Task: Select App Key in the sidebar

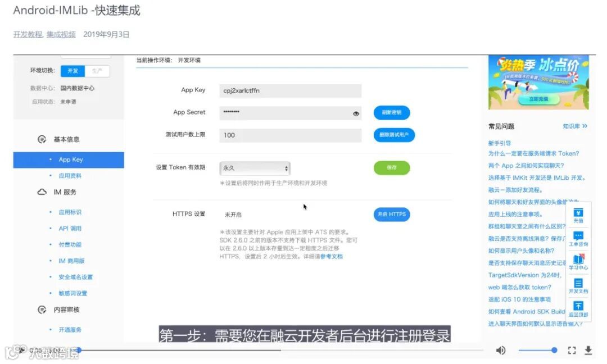Action: [69, 160]
